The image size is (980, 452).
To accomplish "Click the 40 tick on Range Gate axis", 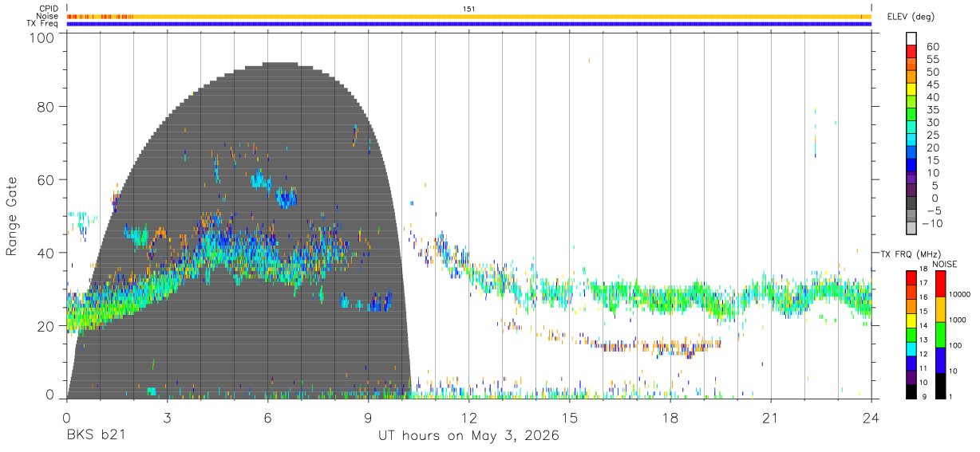I will (x=45, y=253).
